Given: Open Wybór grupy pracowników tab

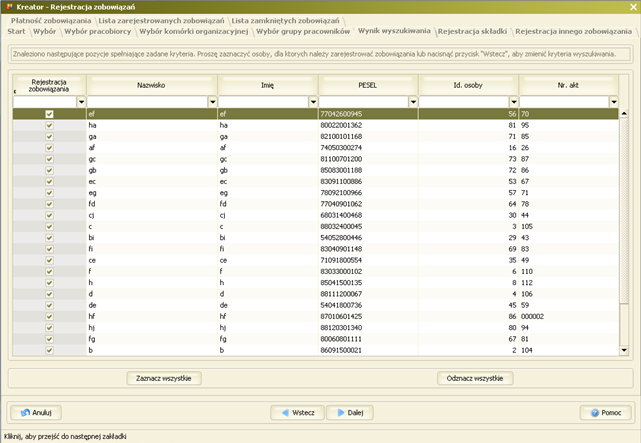Looking at the screenshot, I should (303, 31).
